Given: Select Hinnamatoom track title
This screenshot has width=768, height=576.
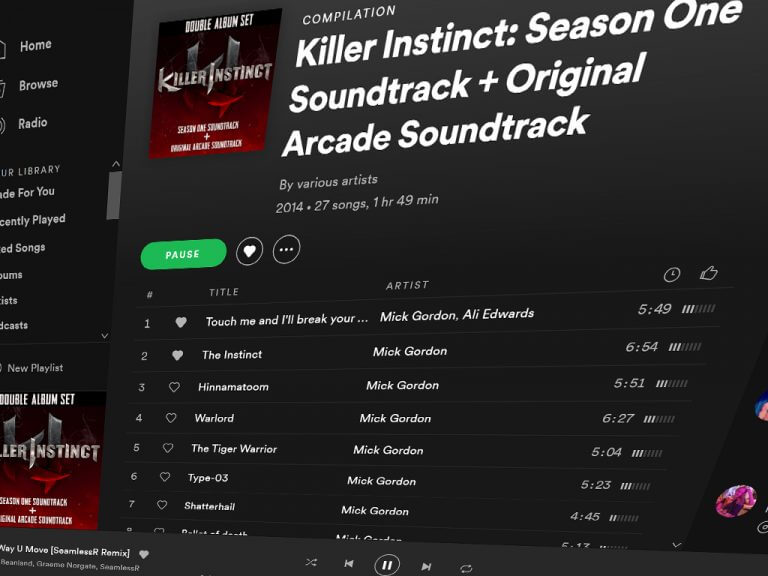Looking at the screenshot, I should pos(233,387).
